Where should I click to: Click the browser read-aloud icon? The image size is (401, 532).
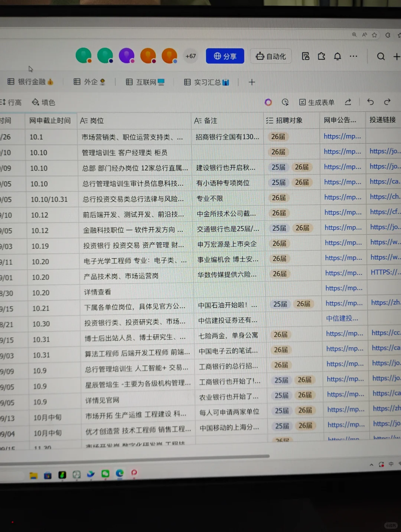click(x=364, y=35)
